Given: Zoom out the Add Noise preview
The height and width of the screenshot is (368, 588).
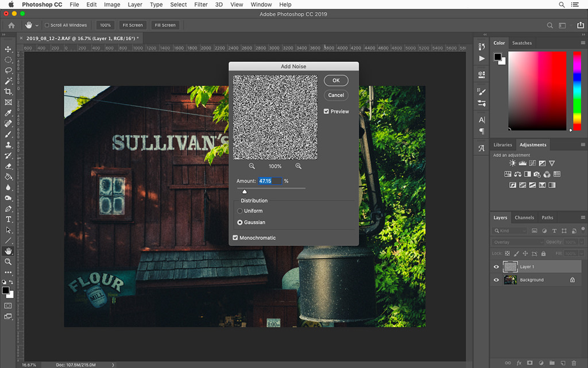Looking at the screenshot, I should point(252,166).
